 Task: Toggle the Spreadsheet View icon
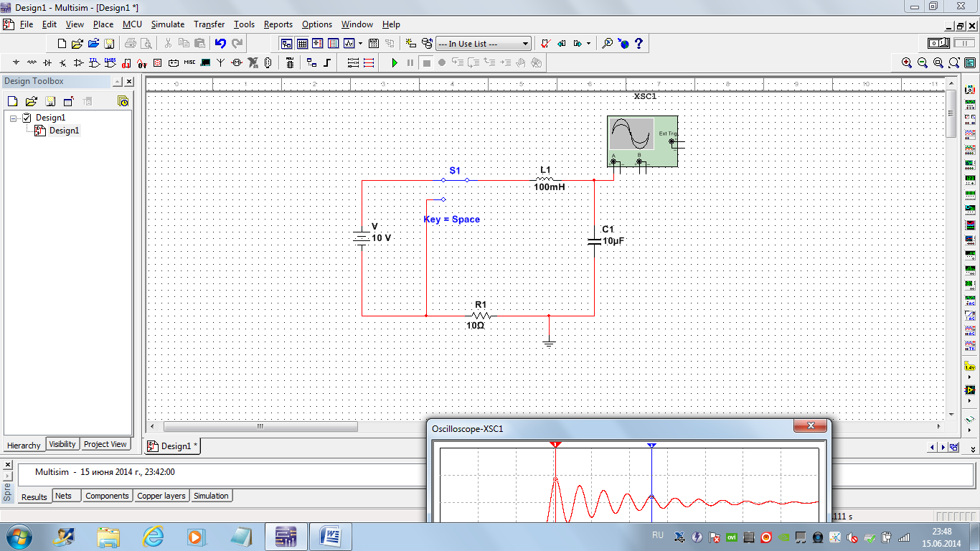(302, 44)
